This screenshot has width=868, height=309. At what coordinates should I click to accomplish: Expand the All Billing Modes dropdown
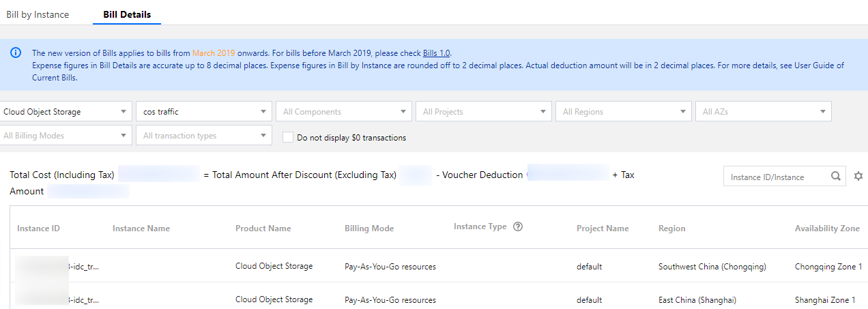(66, 136)
